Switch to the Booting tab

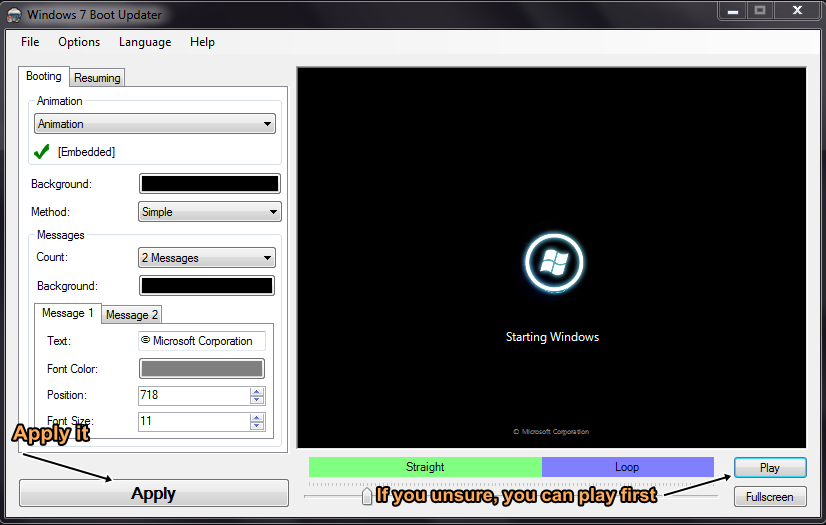44,76
